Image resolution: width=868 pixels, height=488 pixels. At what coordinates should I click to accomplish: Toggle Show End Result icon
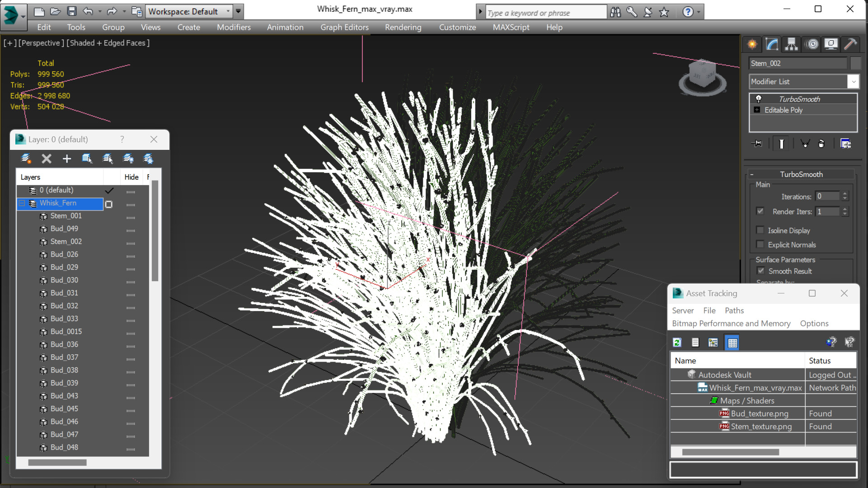pos(781,144)
